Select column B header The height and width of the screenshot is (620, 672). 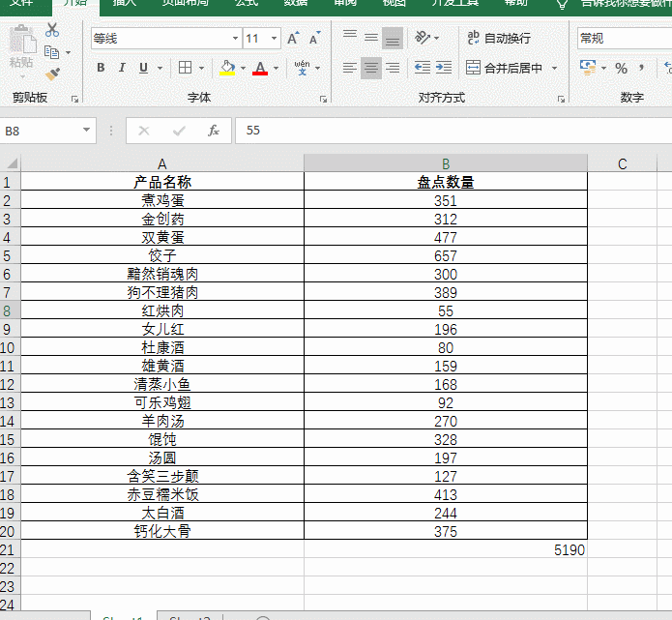click(x=446, y=163)
